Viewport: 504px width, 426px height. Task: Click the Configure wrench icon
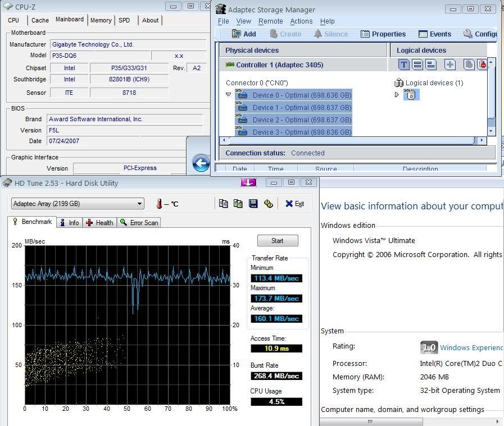pos(467,34)
